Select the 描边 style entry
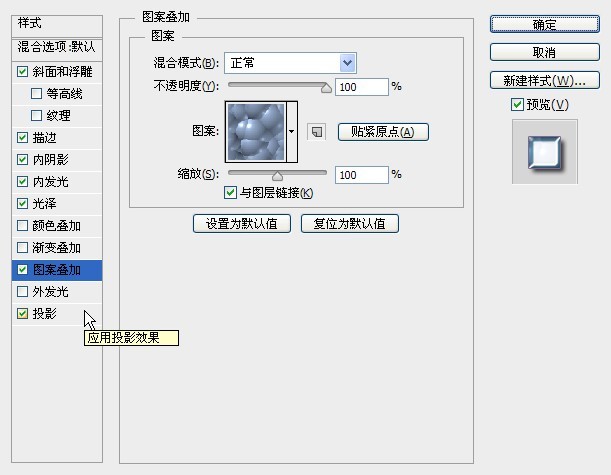Image resolution: width=611 pixels, height=475 pixels. 44,138
